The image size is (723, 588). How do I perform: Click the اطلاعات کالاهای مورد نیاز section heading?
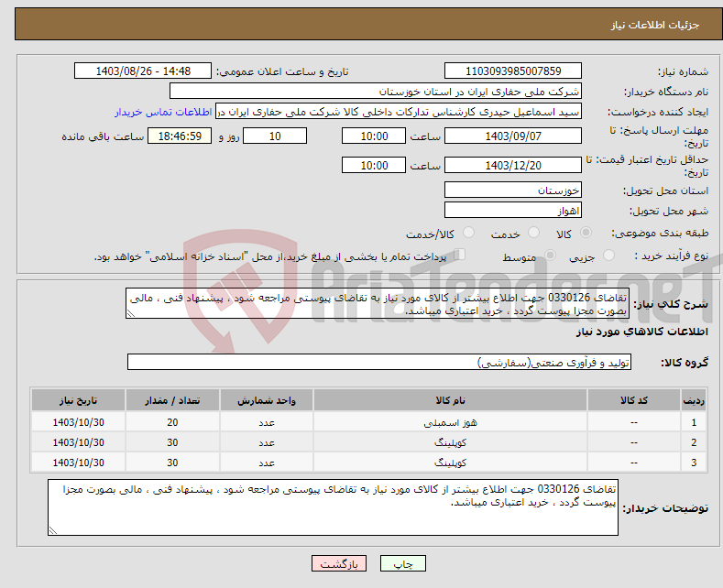coord(641,332)
